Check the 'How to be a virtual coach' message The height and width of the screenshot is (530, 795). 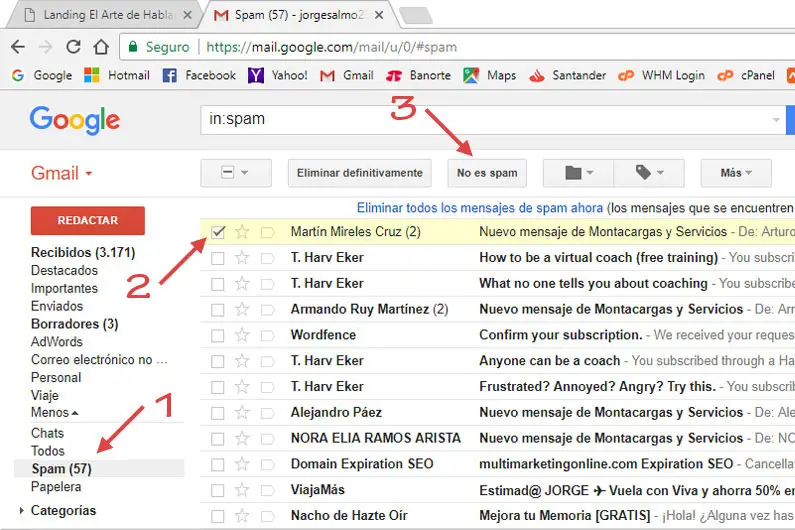point(218,258)
